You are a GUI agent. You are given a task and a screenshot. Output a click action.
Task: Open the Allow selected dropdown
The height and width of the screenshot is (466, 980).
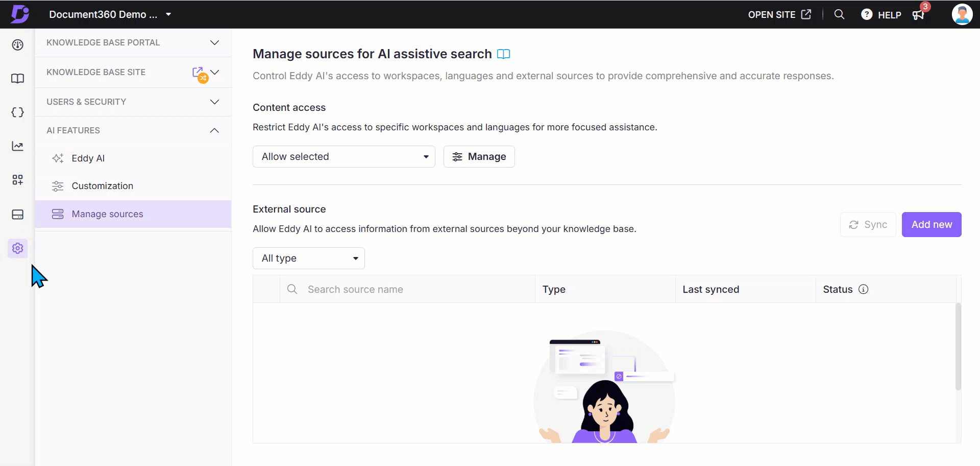tap(344, 156)
